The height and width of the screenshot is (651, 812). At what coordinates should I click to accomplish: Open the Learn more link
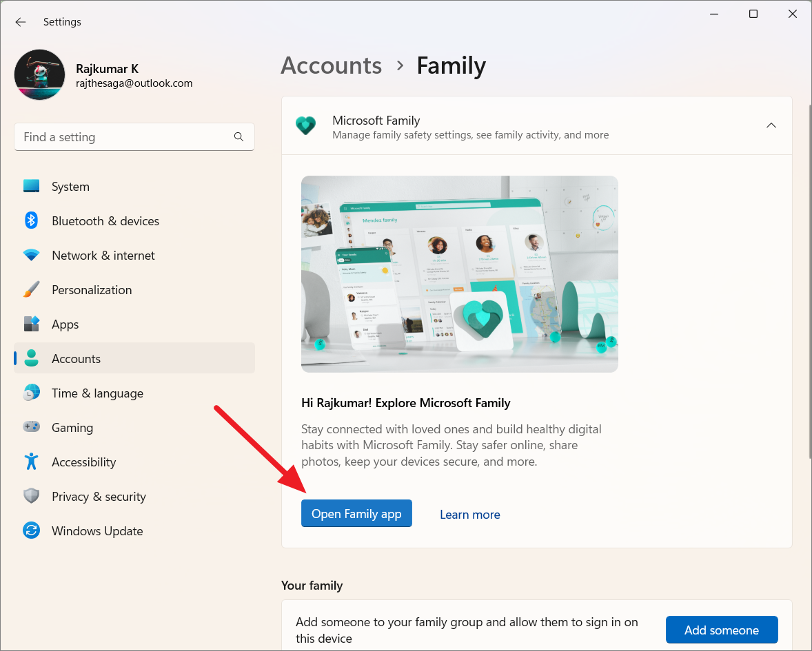click(469, 515)
